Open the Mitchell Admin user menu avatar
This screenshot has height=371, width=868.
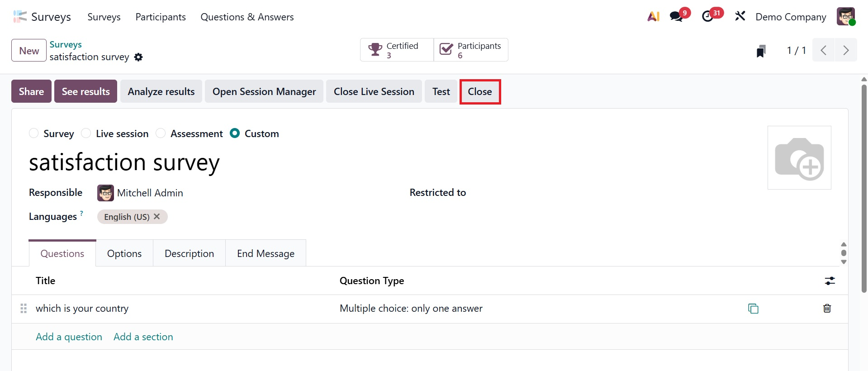pyautogui.click(x=845, y=17)
